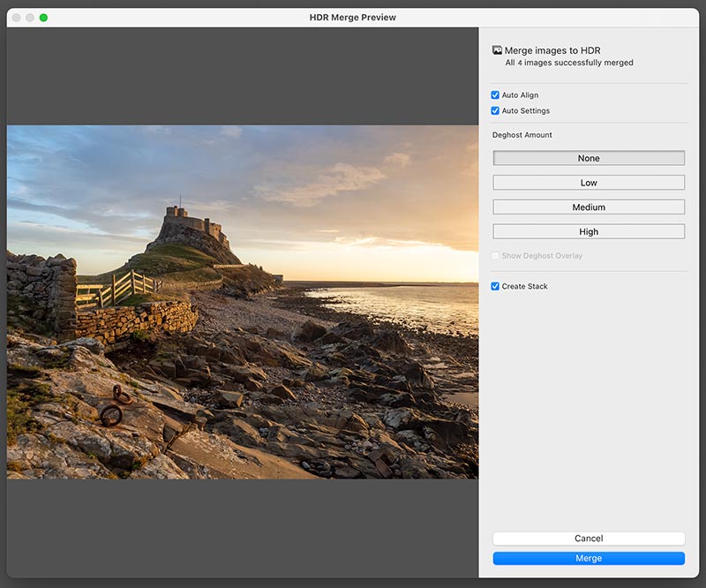This screenshot has width=706, height=588.
Task: Toggle the Create Stack checkbox
Action: click(x=495, y=286)
